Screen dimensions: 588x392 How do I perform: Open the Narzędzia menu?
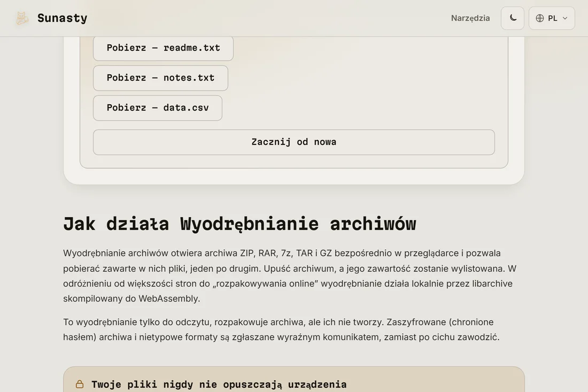(x=470, y=18)
